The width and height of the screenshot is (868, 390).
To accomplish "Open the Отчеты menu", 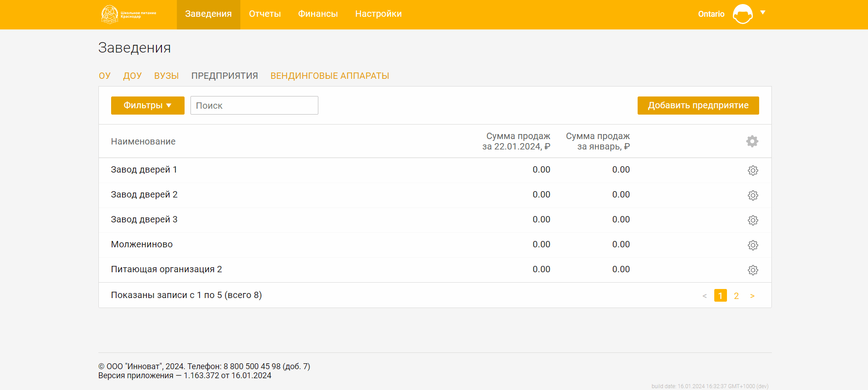I will click(x=265, y=14).
